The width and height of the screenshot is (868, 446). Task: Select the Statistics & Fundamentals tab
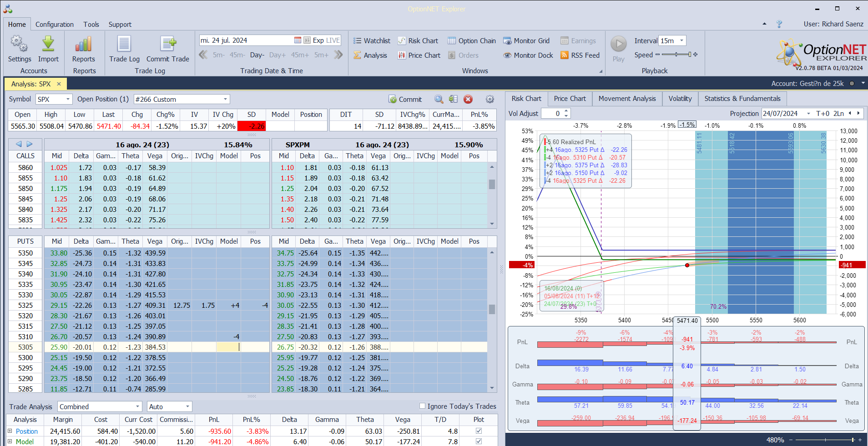[x=742, y=99]
